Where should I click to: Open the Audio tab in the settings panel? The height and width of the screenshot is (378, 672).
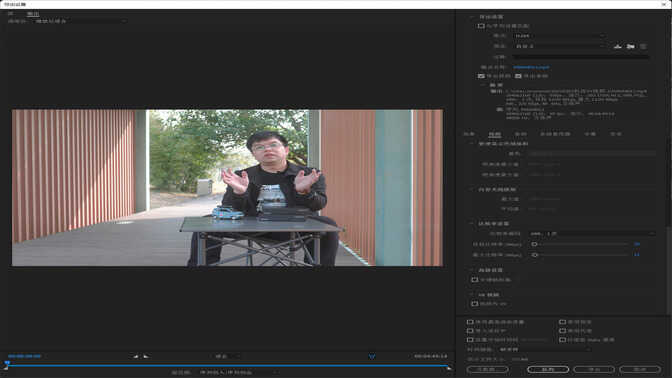click(520, 134)
